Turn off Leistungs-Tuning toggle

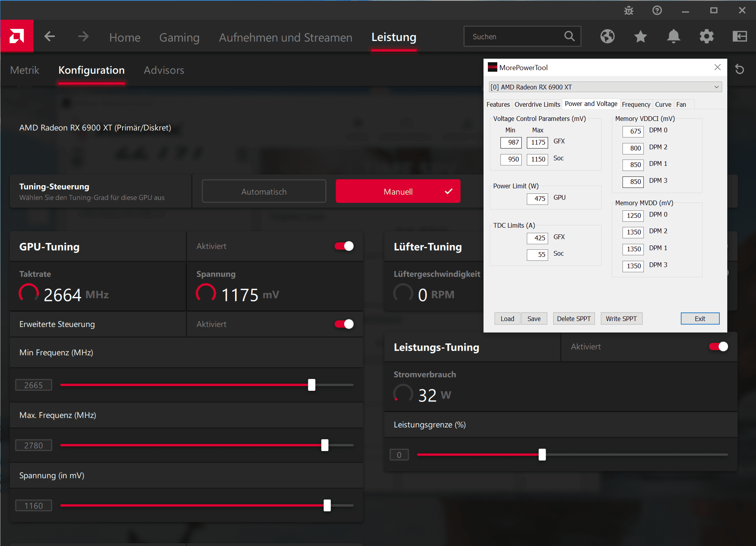pos(718,347)
